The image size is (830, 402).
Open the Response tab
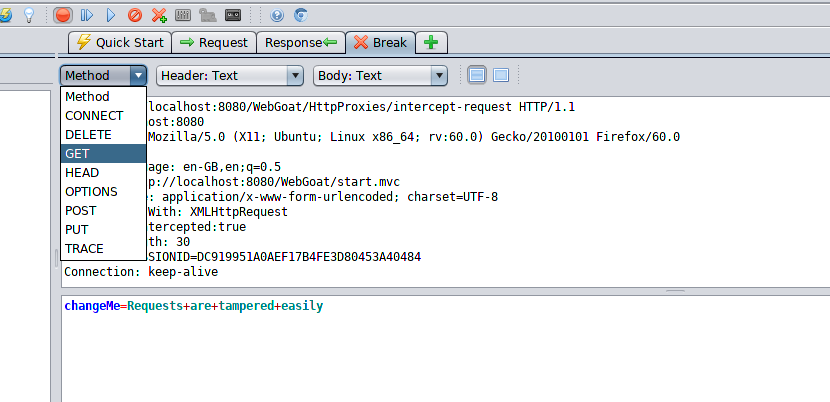coord(300,42)
